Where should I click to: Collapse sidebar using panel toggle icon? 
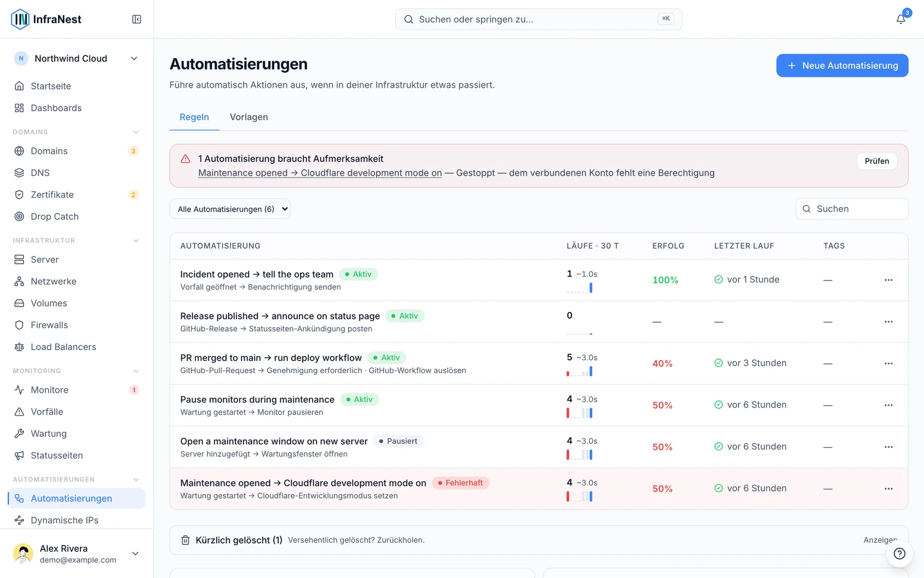click(x=137, y=19)
